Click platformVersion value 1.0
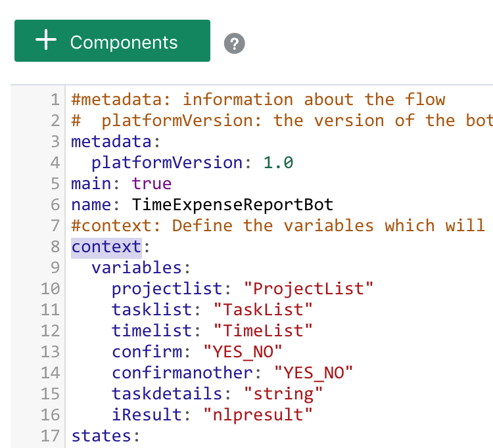Viewport: 493px width, 448px height. (278, 163)
